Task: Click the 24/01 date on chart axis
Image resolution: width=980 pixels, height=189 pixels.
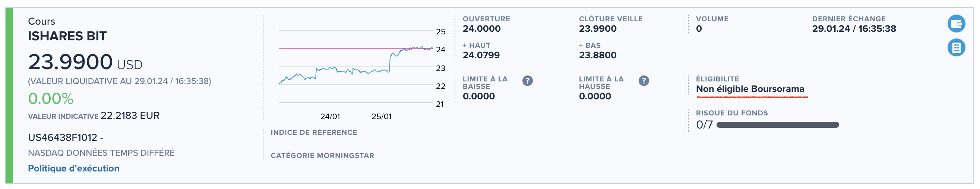Action: [330, 117]
